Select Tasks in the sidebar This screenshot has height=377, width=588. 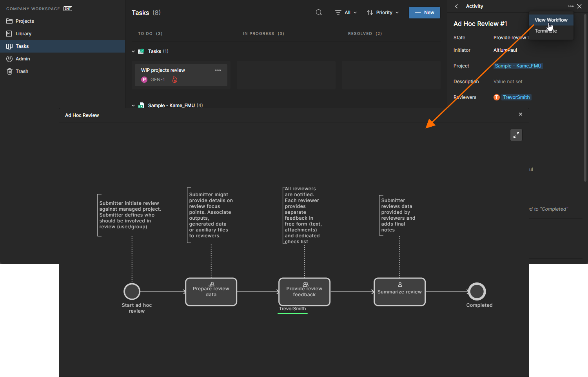point(63,46)
